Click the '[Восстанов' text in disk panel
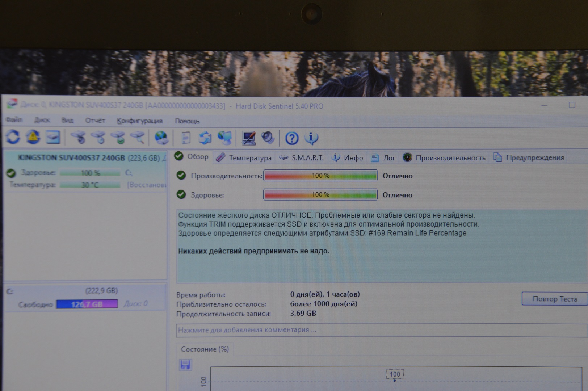Image resolution: width=588 pixels, height=391 pixels. pos(146,185)
